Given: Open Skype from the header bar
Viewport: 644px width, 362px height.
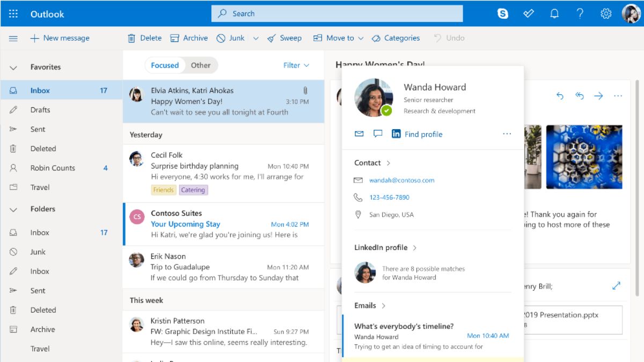Looking at the screenshot, I should pyautogui.click(x=503, y=14).
